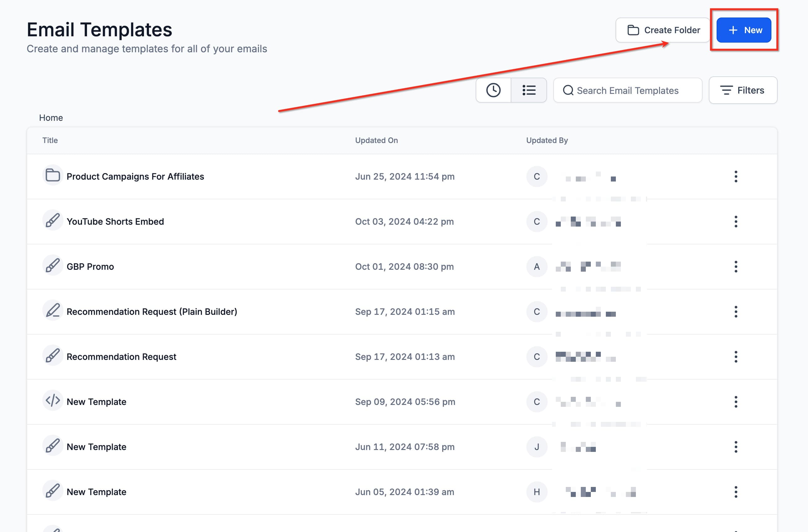Open the options menu for YouTube Shorts Embed
This screenshot has width=808, height=532.
[736, 221]
